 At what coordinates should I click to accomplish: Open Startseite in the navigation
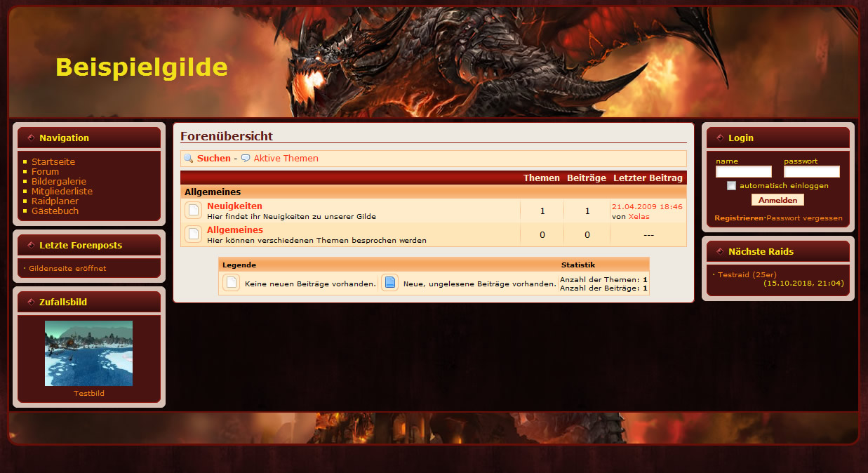point(53,161)
